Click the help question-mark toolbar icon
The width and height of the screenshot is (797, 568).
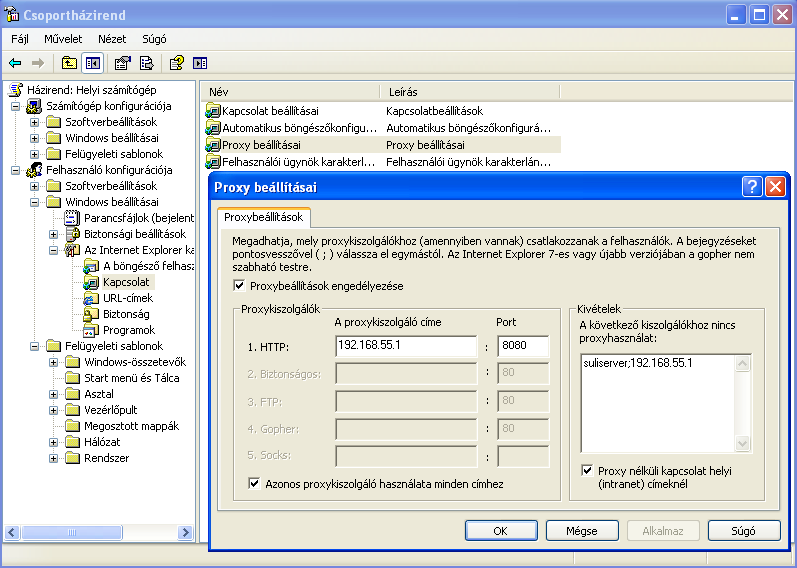176,63
